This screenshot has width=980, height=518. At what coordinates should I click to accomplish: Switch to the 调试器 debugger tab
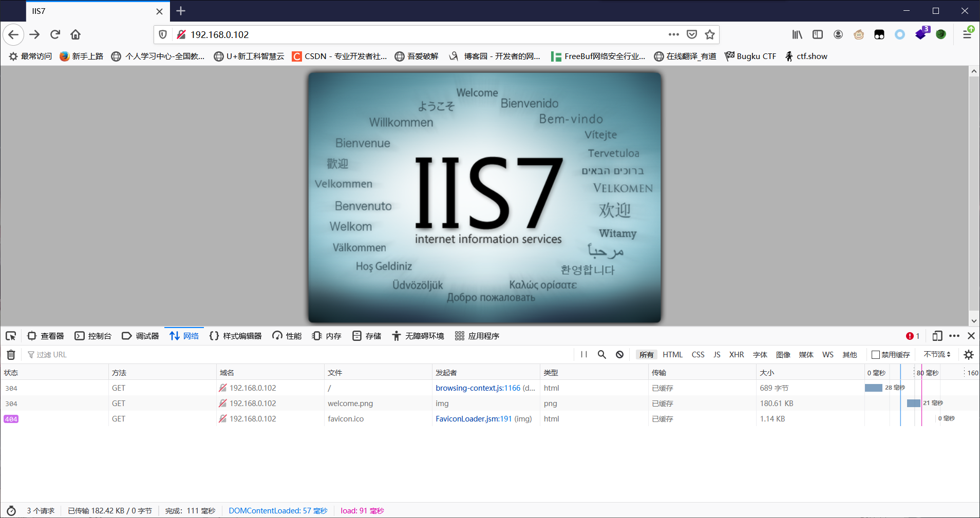pyautogui.click(x=140, y=336)
